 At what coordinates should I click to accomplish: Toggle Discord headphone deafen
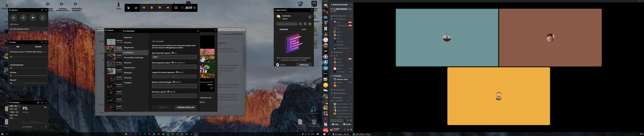(348, 129)
